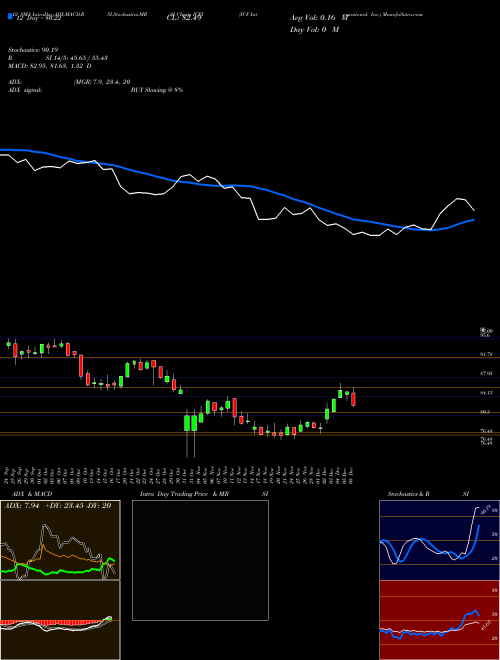Click the 'Stochastics & R' panel title
This screenshot has width=500, height=660.
tap(409, 494)
